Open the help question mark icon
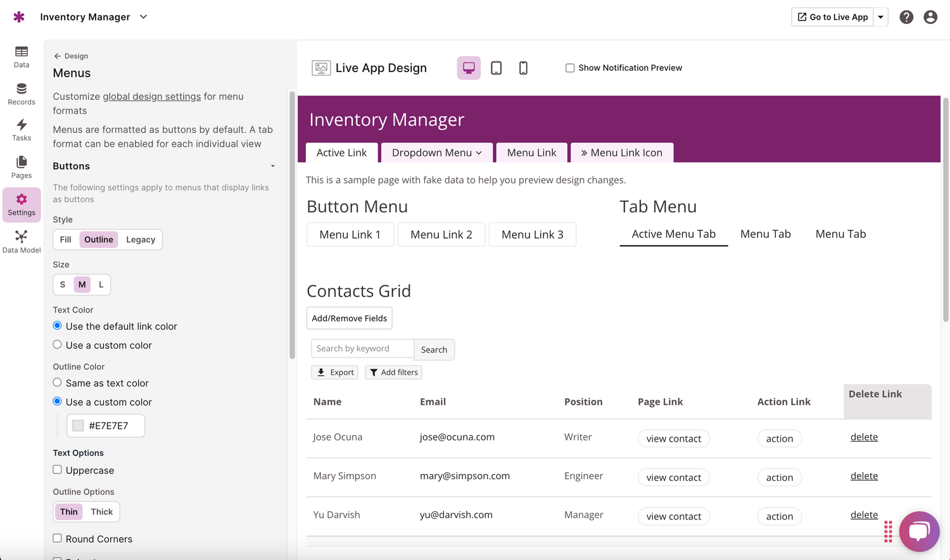Image resolution: width=950 pixels, height=560 pixels. click(x=906, y=17)
